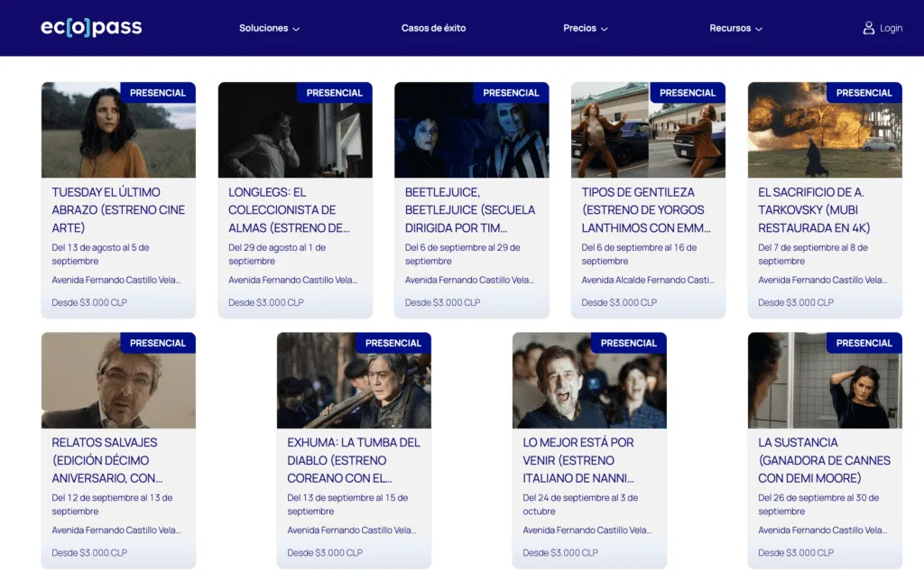Open Exhuma: La Tumba del Diablo title

(x=354, y=459)
